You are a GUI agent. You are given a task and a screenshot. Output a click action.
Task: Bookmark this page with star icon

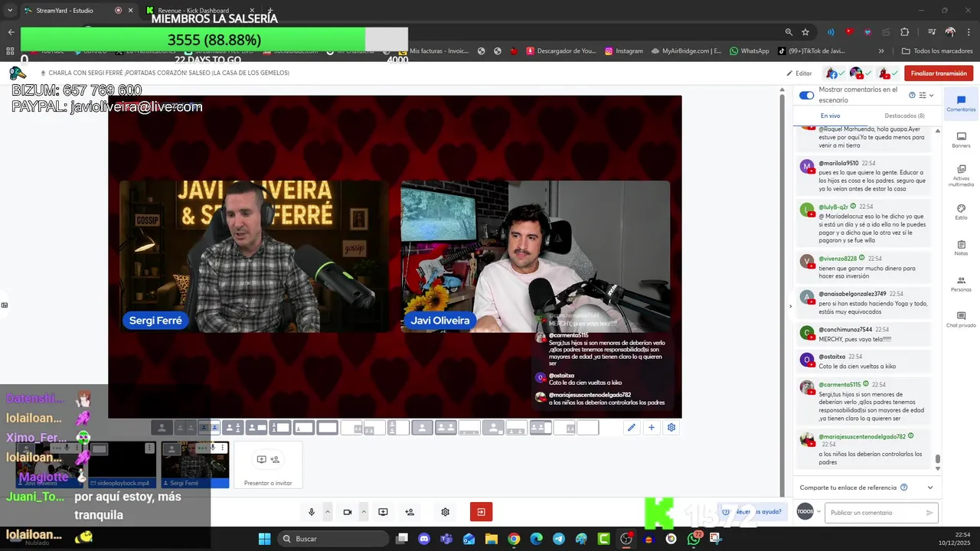coord(805,32)
